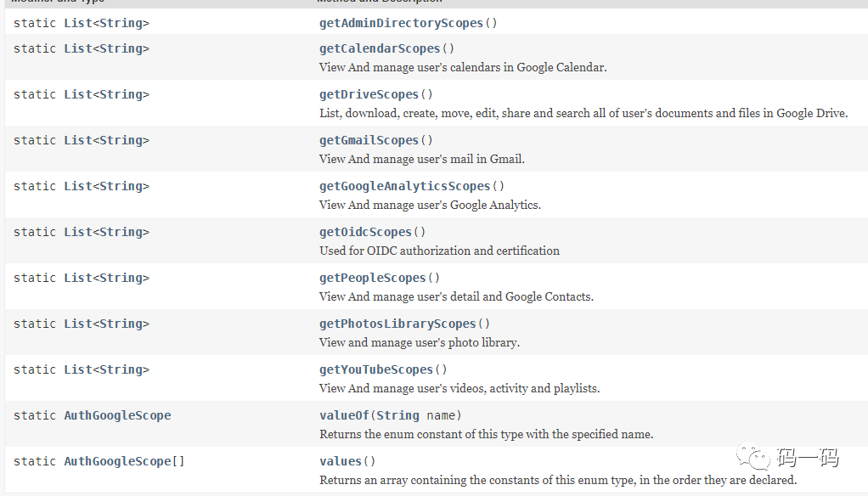Click the WeChat logo watermark icon
Screen dimensions: 868x496
754,458
